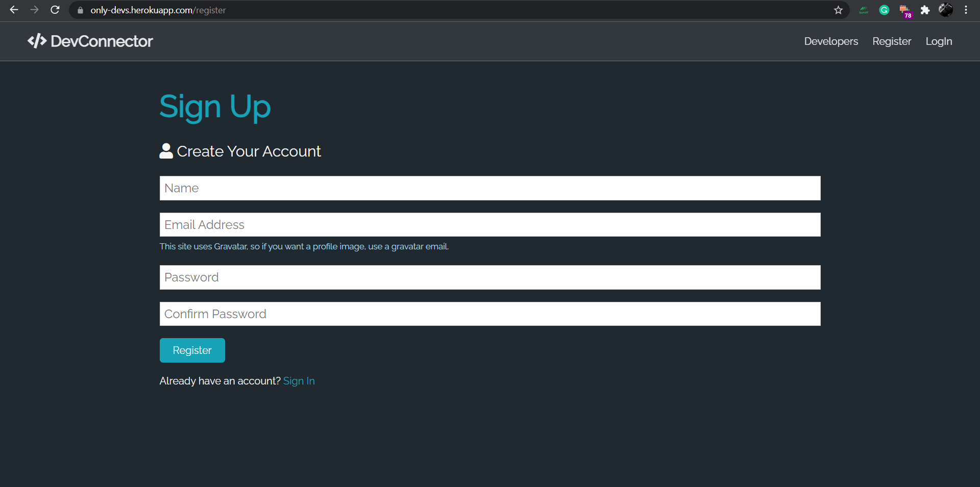Click the browser forward arrow
The image size is (980, 487).
coord(34,10)
